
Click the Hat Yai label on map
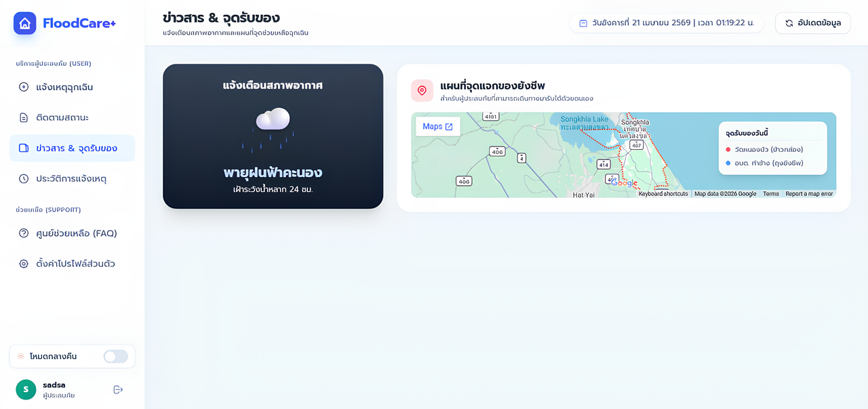coord(584,194)
